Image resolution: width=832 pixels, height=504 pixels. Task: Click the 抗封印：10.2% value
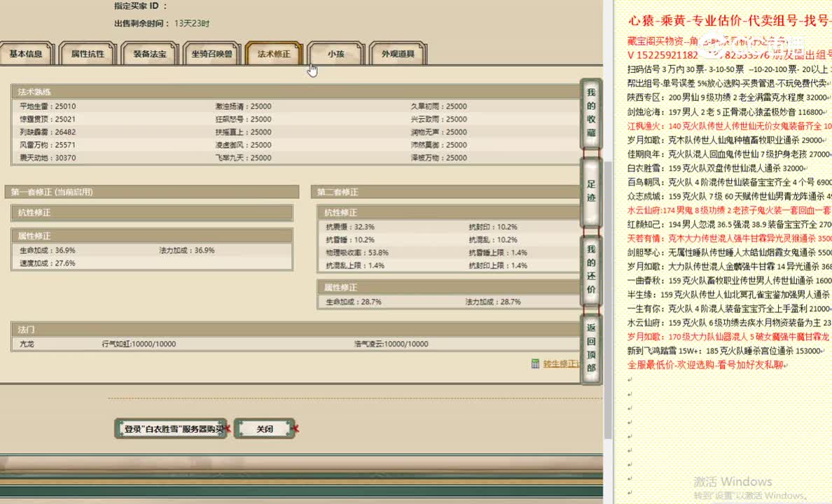pos(493,227)
